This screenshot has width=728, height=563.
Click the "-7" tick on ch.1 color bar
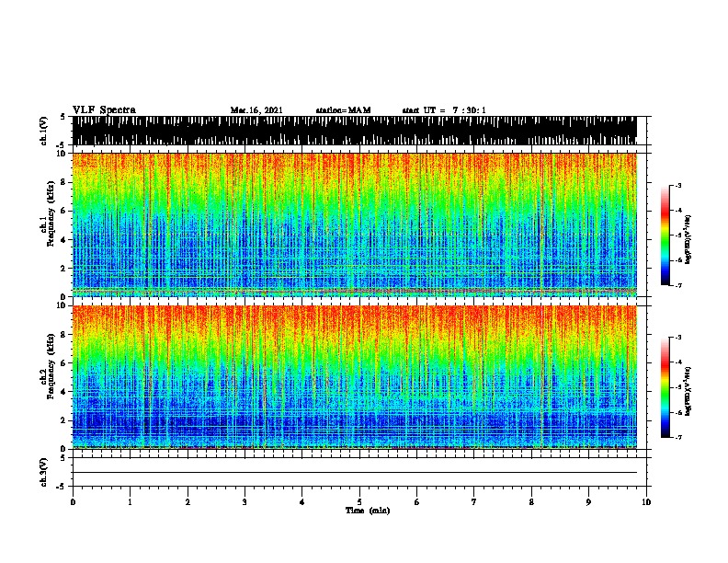click(x=678, y=285)
